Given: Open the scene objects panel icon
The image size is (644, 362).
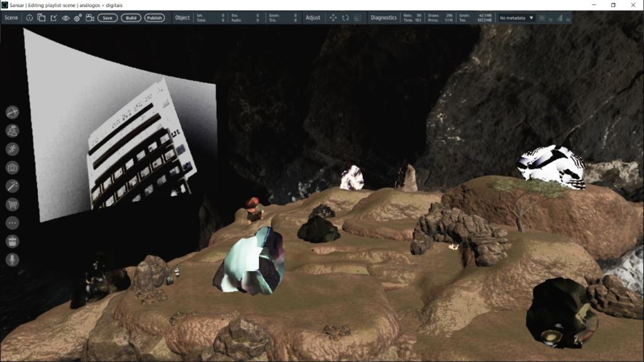Looking at the screenshot, I should (x=42, y=18).
